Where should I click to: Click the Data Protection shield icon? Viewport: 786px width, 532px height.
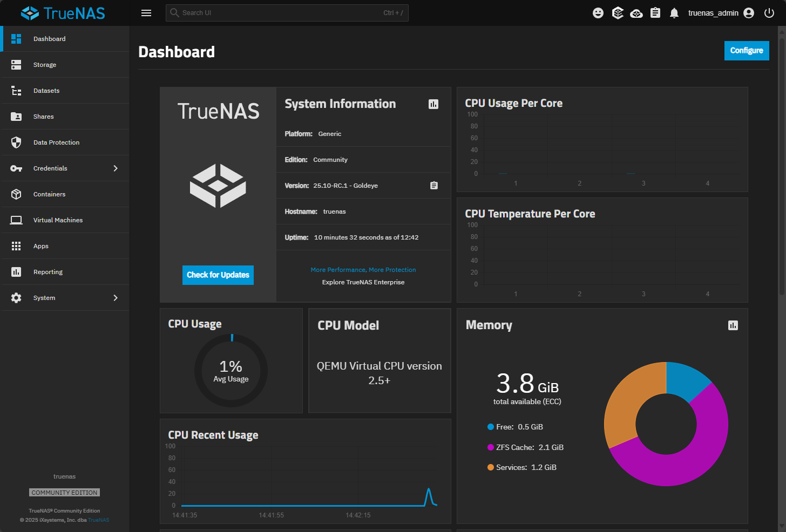[16, 142]
